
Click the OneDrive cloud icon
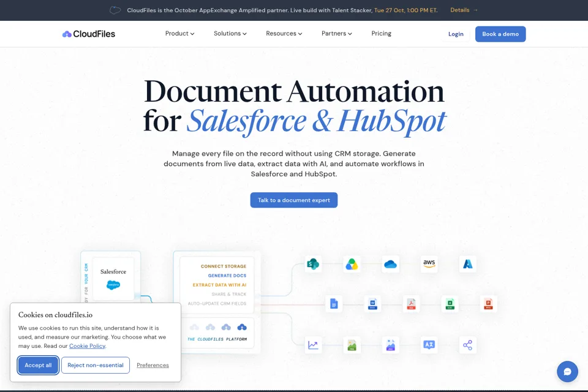[390, 264]
